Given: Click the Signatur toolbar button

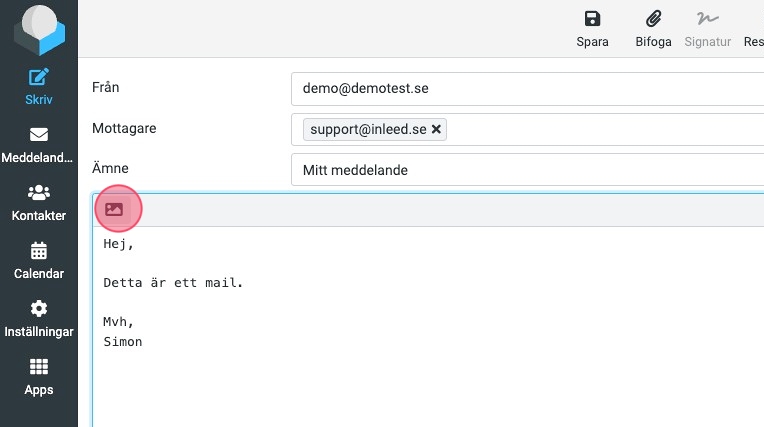Looking at the screenshot, I should tap(708, 29).
